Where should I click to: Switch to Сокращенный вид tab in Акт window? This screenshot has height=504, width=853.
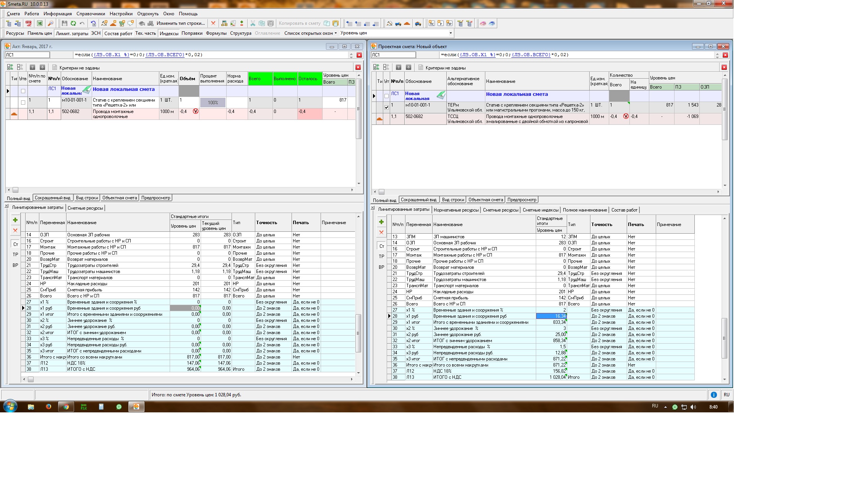(52, 198)
